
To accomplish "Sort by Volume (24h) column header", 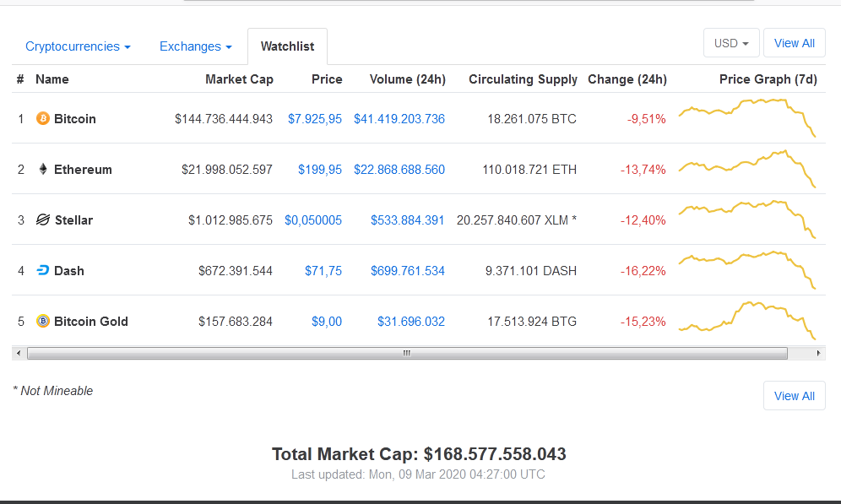I will pyautogui.click(x=408, y=79).
